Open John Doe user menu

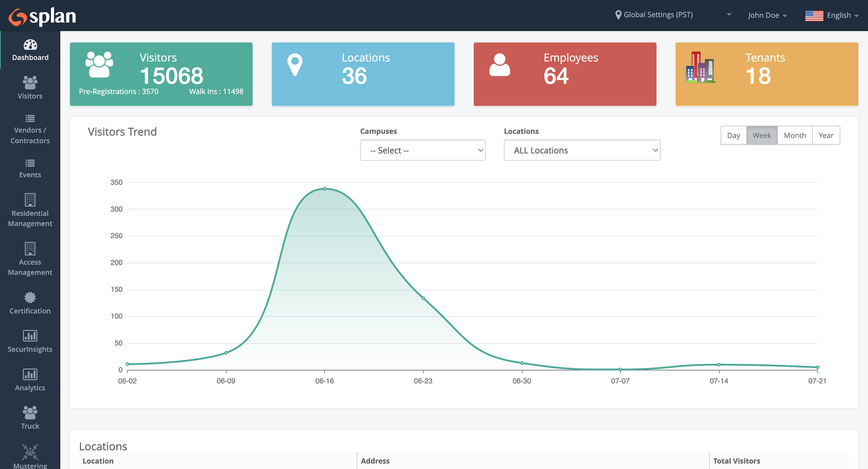click(x=767, y=15)
